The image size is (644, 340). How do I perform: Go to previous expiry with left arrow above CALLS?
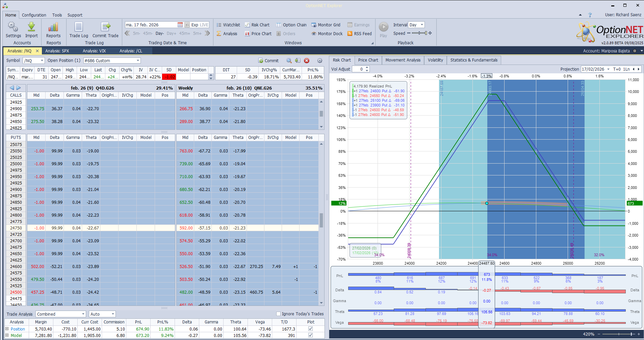point(12,88)
